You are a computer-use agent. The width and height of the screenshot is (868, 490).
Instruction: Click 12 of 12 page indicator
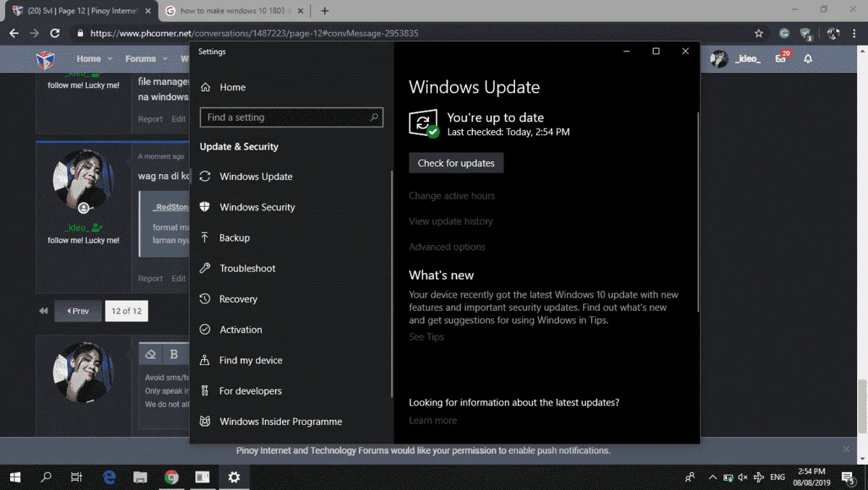[127, 311]
